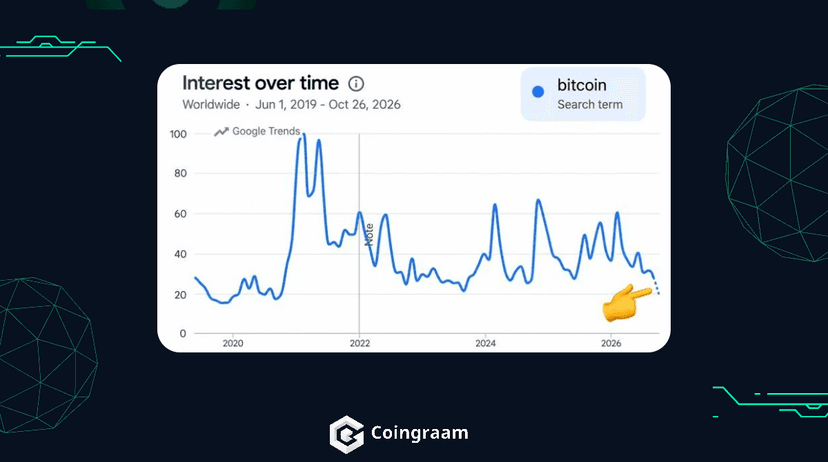This screenshot has height=462, width=828.
Task: Click the Coingraam hexagon logo
Action: click(x=346, y=434)
